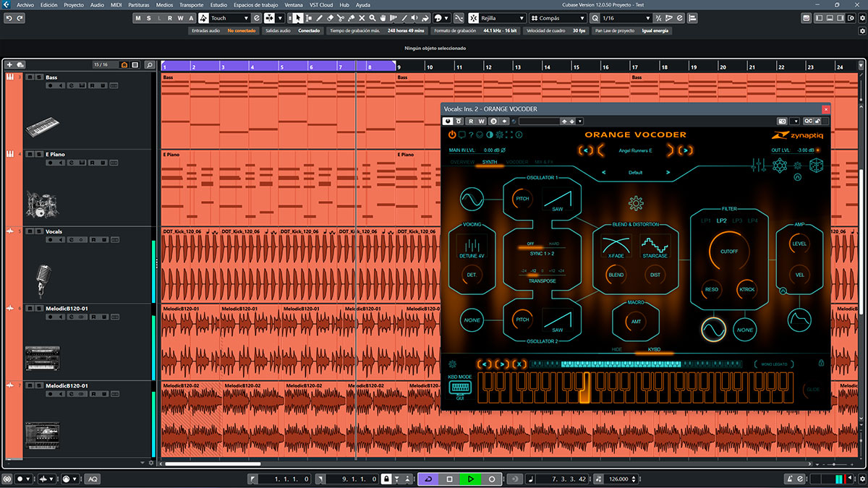
Task: Click the randomize dice icon in vocoder
Action: click(x=817, y=166)
